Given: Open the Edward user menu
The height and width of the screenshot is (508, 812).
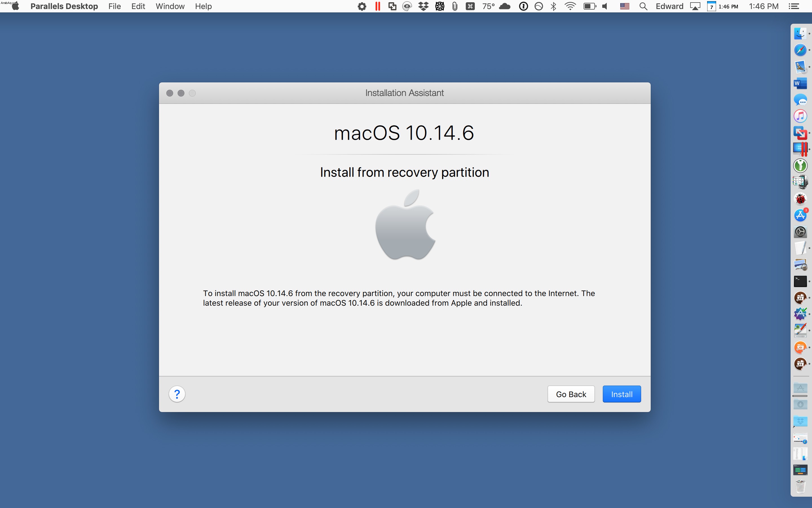Looking at the screenshot, I should tap(669, 6).
